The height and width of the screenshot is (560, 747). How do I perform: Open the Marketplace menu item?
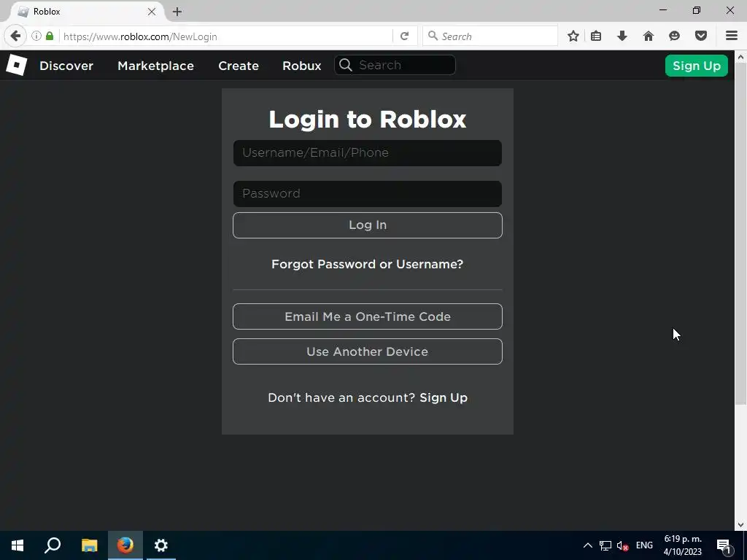pos(156,66)
